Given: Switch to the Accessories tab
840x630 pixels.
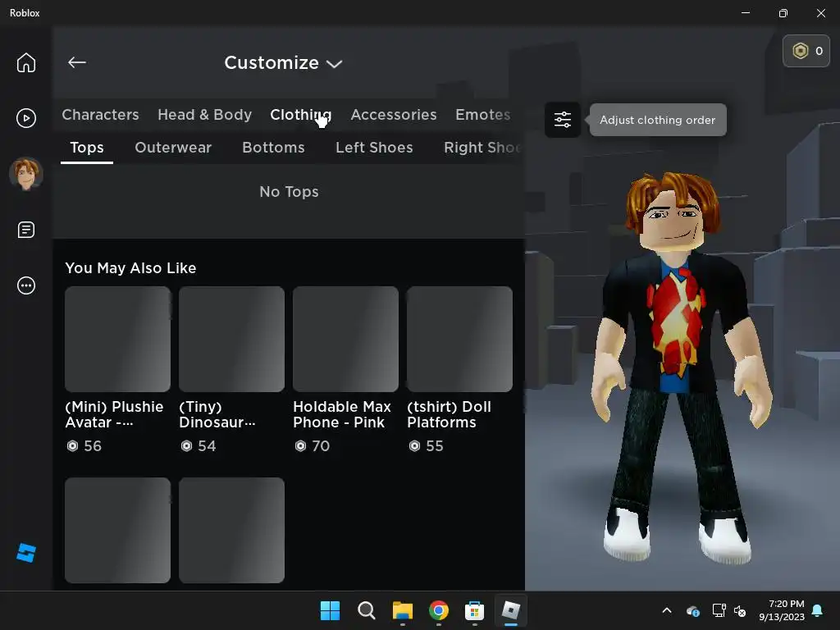Looking at the screenshot, I should point(393,115).
